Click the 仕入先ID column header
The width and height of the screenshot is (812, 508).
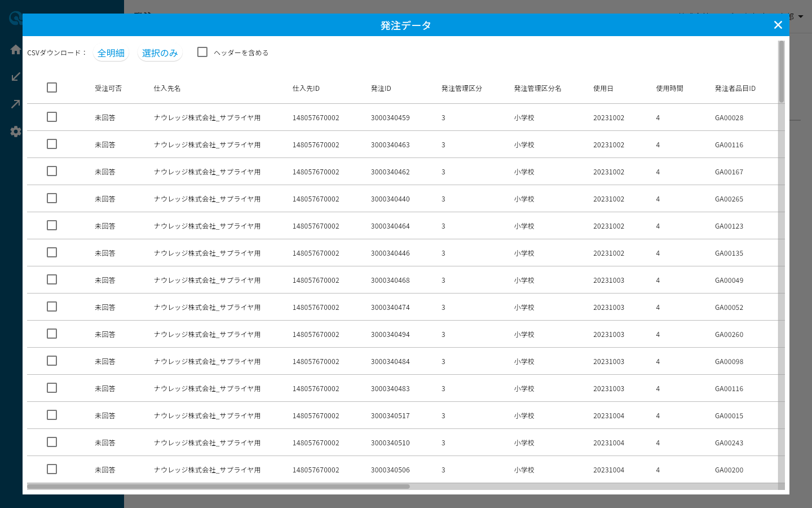(x=306, y=89)
